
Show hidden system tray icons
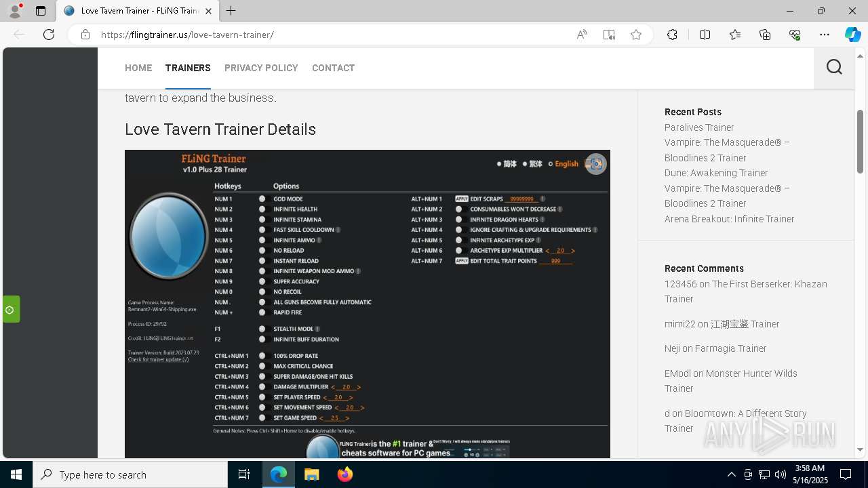pyautogui.click(x=731, y=474)
